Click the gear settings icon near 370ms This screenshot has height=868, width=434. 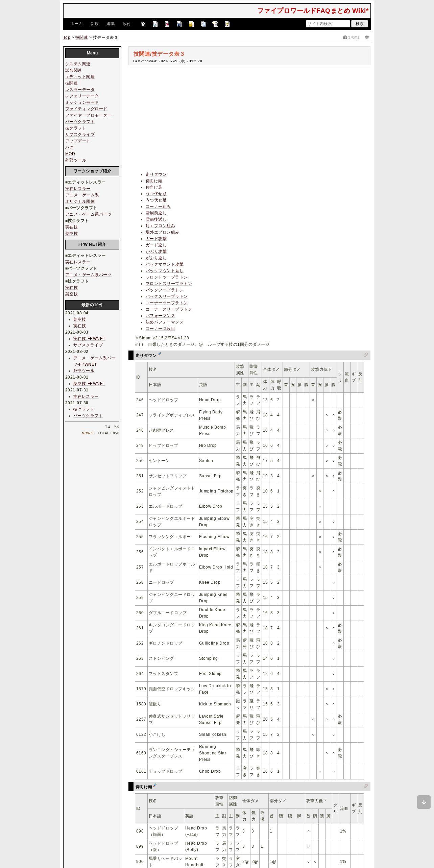point(367,37)
